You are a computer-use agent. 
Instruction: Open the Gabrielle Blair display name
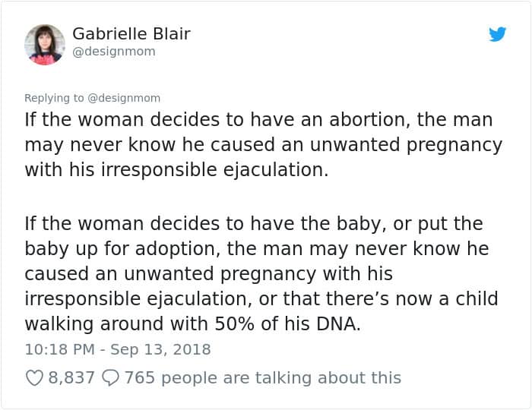(x=131, y=33)
